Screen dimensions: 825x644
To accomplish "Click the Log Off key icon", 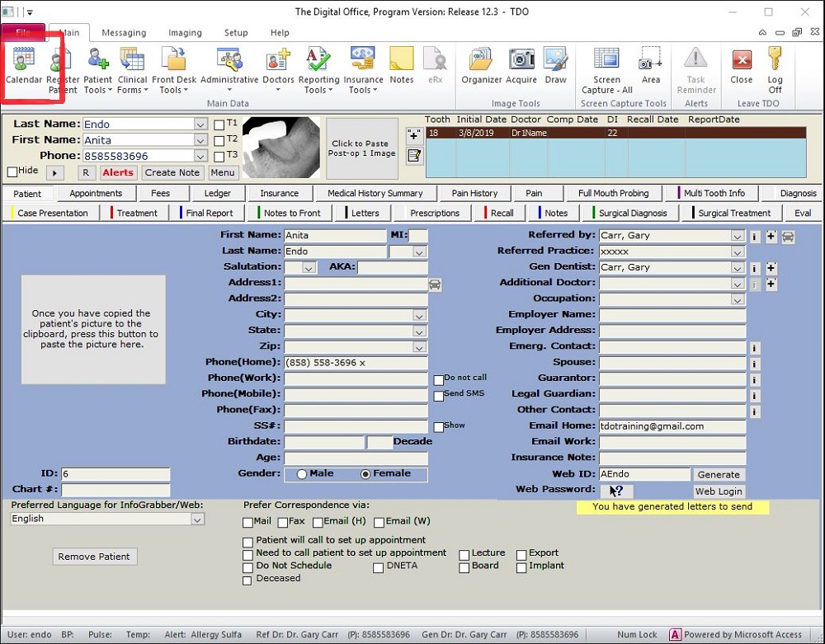I will pyautogui.click(x=775, y=67).
